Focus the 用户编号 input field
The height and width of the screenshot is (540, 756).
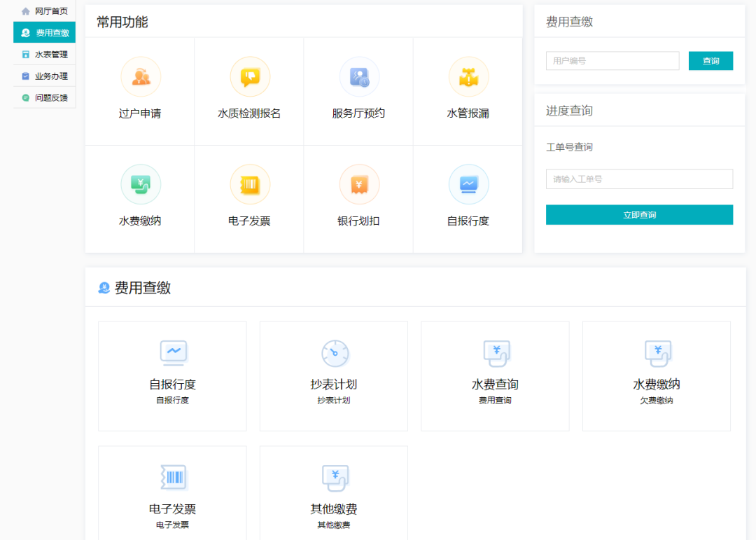click(612, 61)
